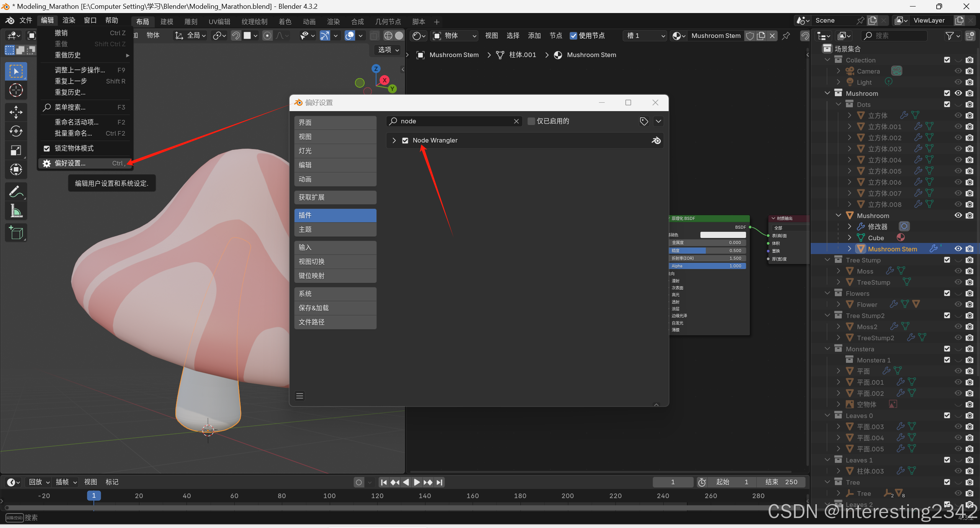Viewport: 980px width, 528px height.
Task: Open the 槽 1 material slot dropdown
Action: [x=645, y=36]
